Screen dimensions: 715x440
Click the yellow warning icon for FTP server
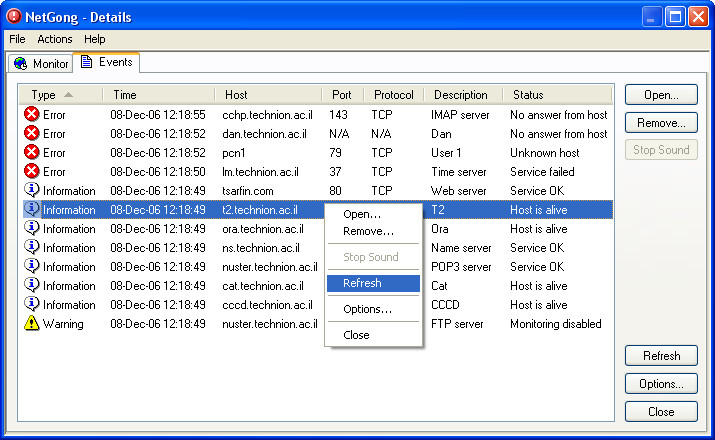coord(31,323)
